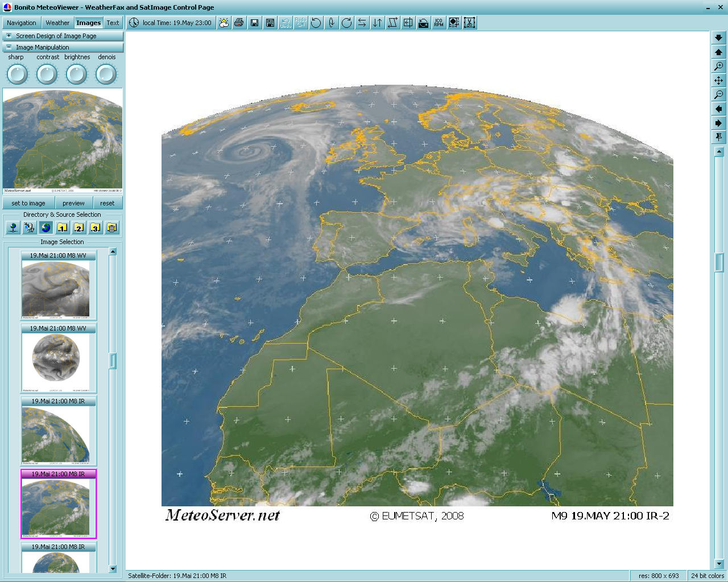Screen dimensions: 728x582
Task: Switch to the Weather tab
Action: pyautogui.click(x=57, y=23)
